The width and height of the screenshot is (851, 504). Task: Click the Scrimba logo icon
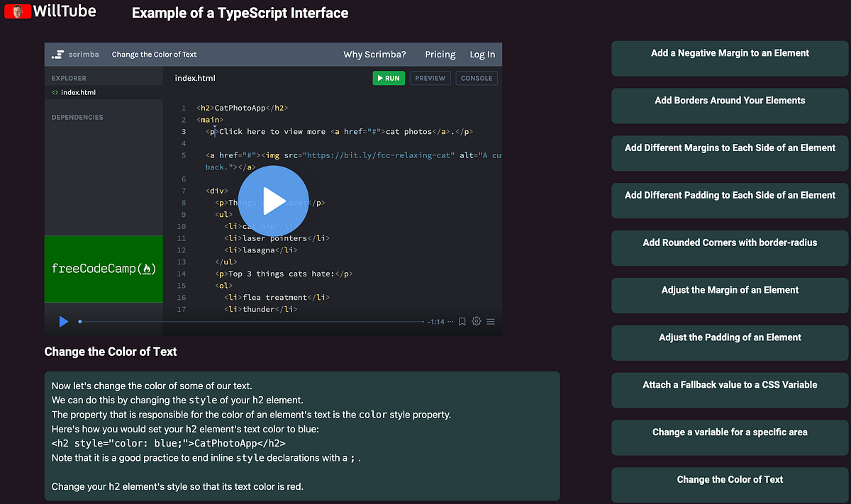57,55
